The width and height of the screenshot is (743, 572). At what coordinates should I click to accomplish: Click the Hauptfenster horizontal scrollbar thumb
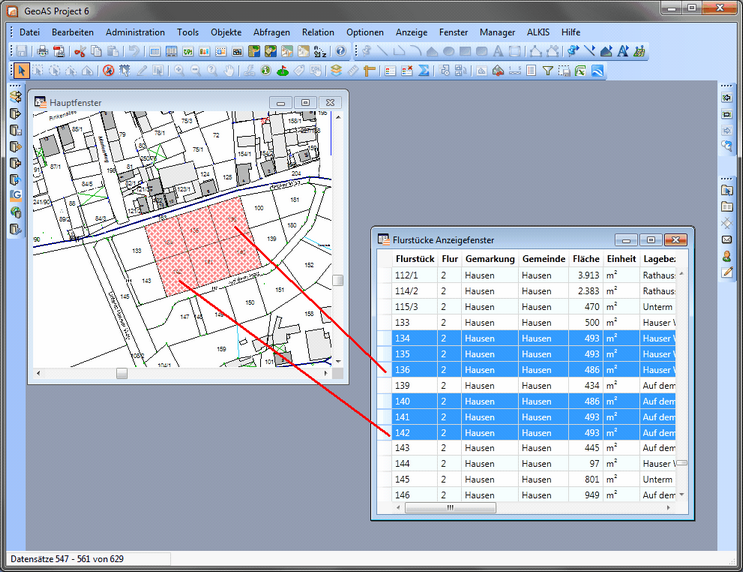[x=122, y=373]
